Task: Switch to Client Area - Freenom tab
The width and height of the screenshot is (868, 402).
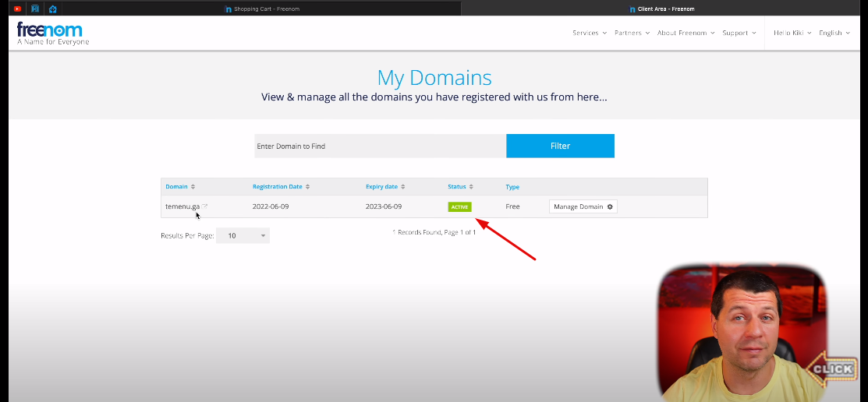Action: pos(661,9)
